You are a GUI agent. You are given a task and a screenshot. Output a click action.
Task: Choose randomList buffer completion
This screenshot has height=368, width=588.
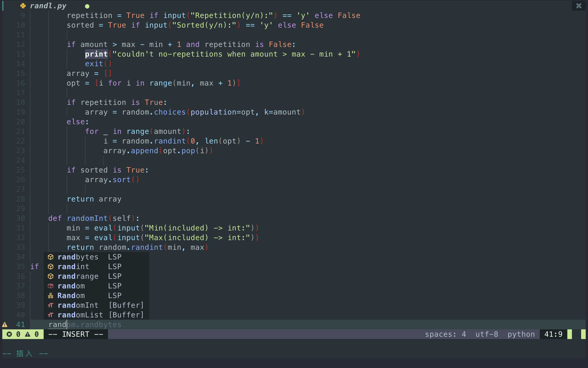pos(96,315)
